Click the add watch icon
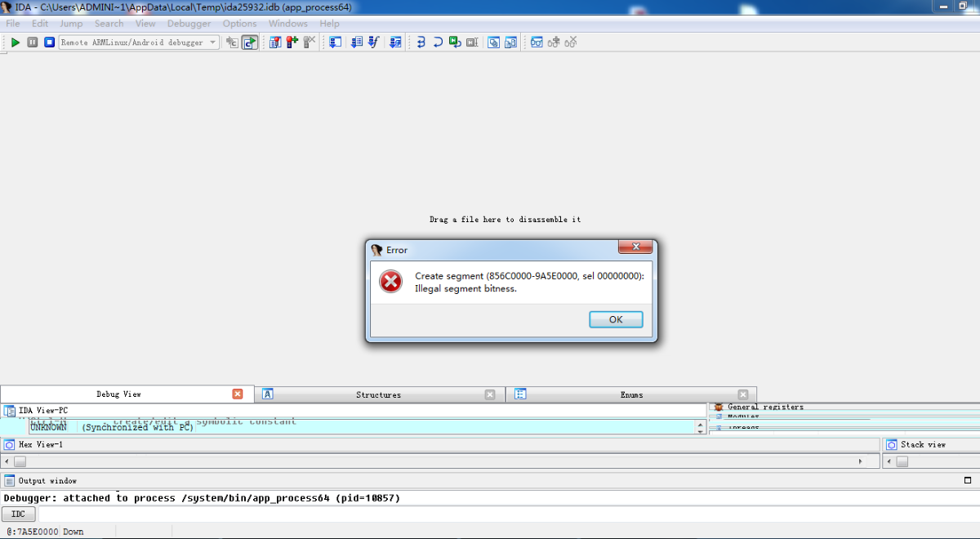This screenshot has width=980, height=539. (x=554, y=42)
